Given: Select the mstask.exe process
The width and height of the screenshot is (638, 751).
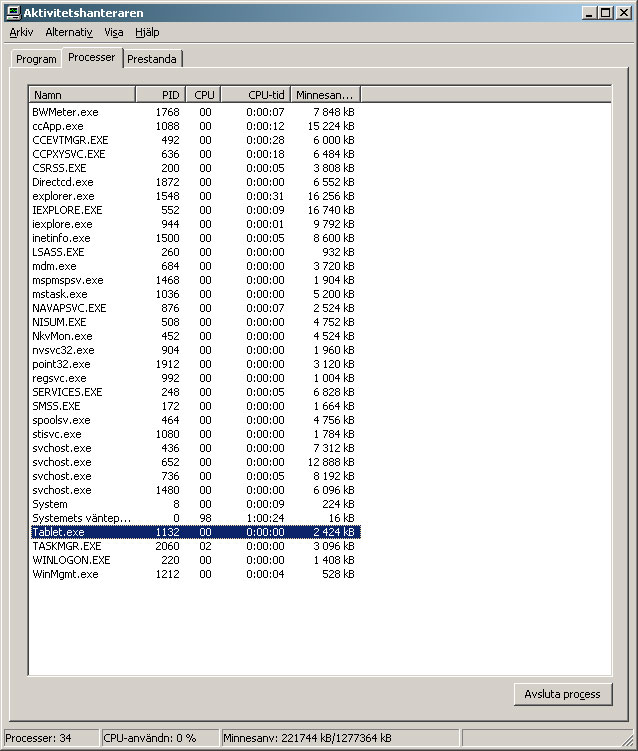Looking at the screenshot, I should pyautogui.click(x=195, y=294).
